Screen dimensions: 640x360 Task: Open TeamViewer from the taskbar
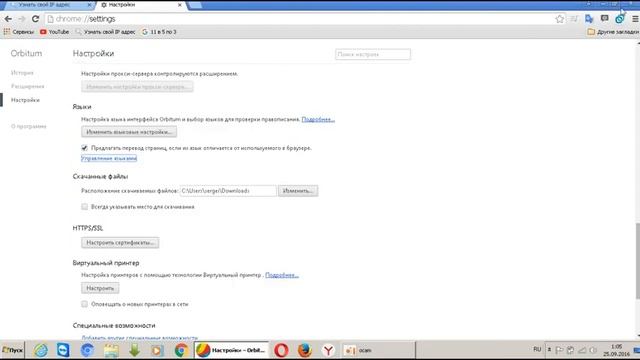pos(63,350)
